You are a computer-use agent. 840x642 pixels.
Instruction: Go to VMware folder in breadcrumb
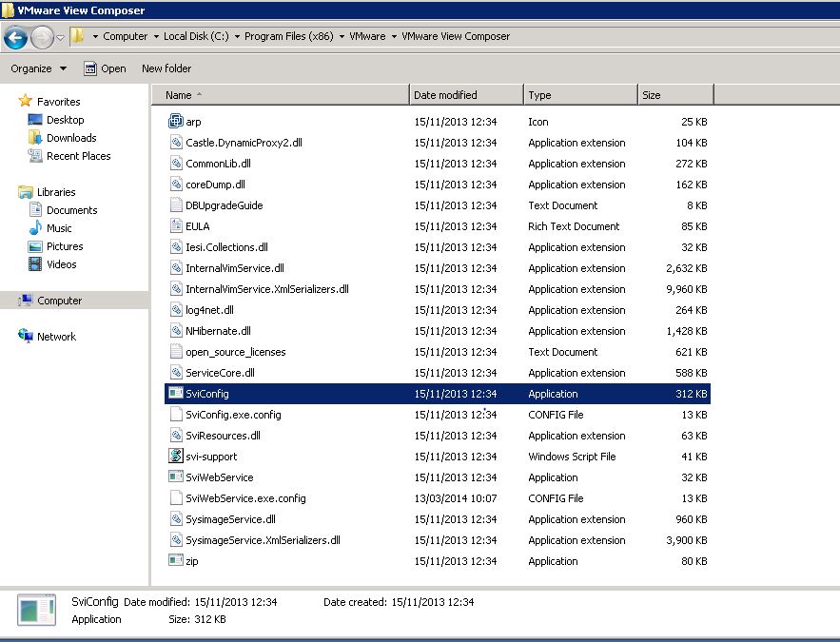367,36
